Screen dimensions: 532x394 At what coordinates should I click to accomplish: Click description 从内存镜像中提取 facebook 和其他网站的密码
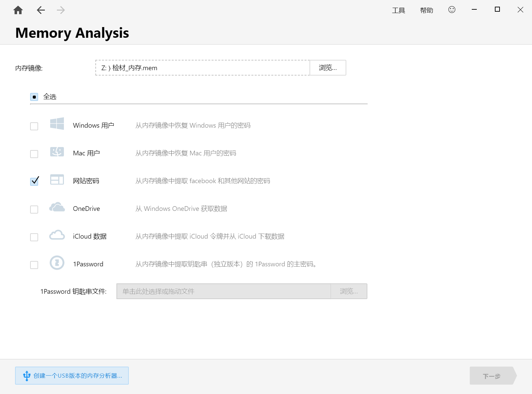(x=203, y=181)
